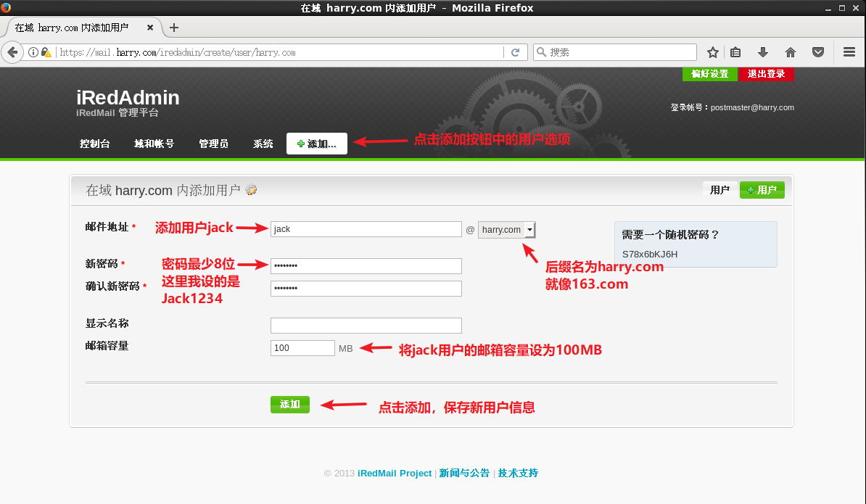Bookmark this page with the star icon

point(713,52)
